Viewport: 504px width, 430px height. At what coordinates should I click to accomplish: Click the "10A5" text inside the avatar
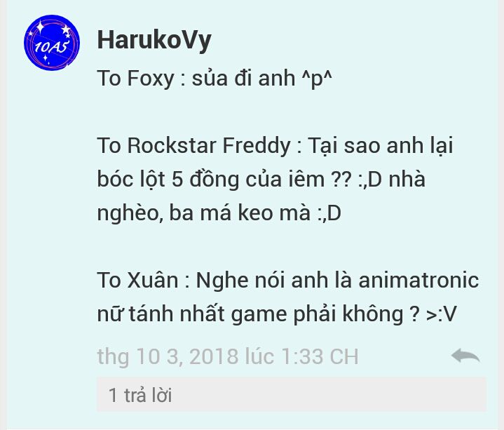(x=51, y=46)
